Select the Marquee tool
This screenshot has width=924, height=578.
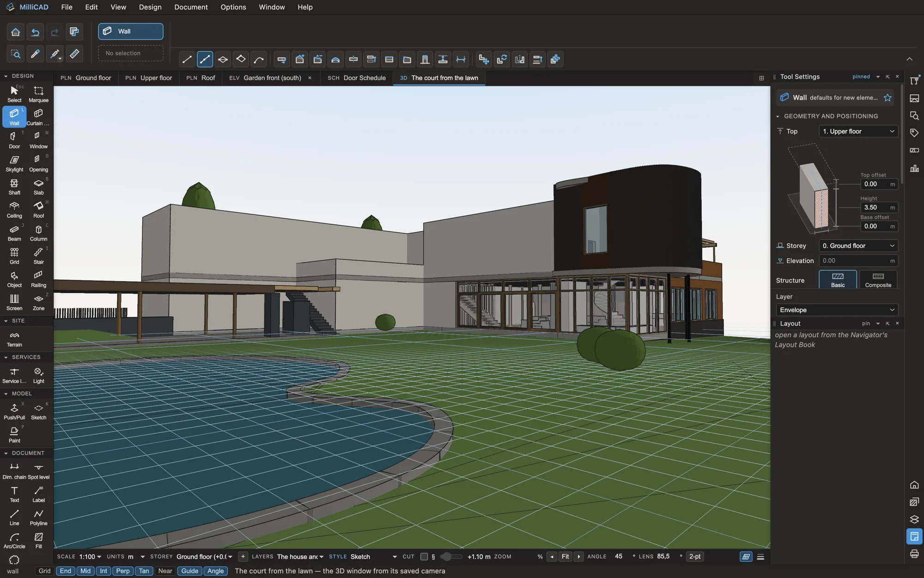point(38,94)
